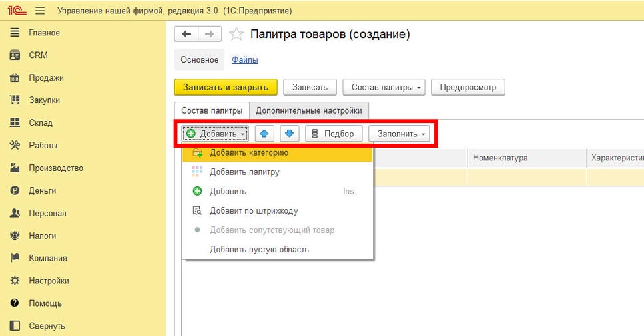The image size is (644, 336).
Task: Switch to the Состав палитры tab
Action: coord(212,110)
